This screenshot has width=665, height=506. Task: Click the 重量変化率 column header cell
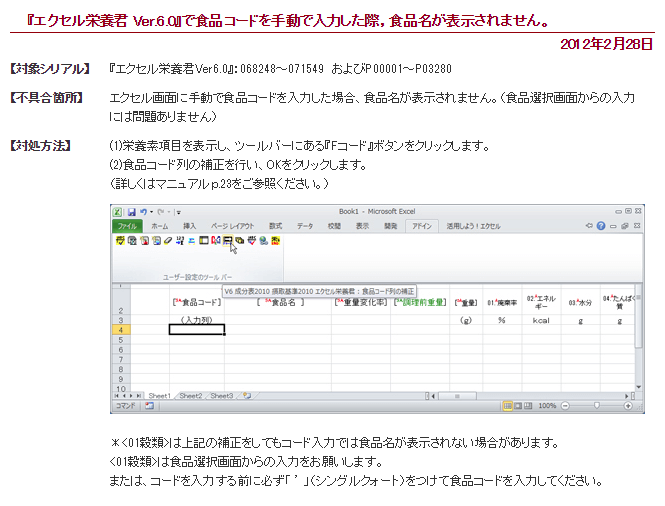tap(361, 302)
